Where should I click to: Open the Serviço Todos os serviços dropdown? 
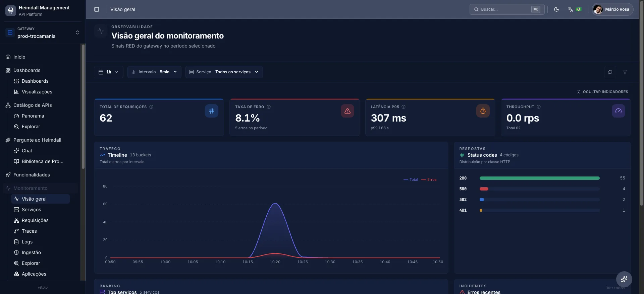point(224,72)
